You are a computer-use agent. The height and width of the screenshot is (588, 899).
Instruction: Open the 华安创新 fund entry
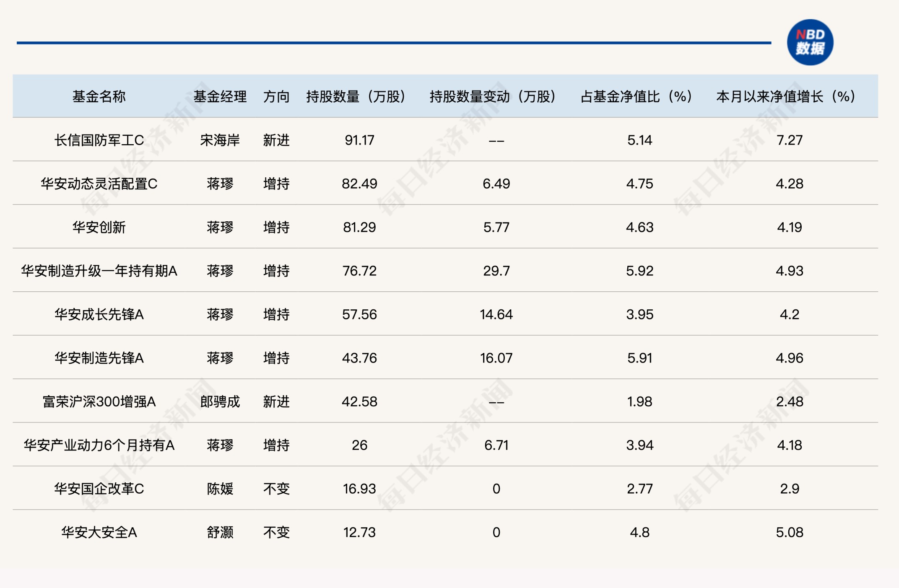coord(99,227)
